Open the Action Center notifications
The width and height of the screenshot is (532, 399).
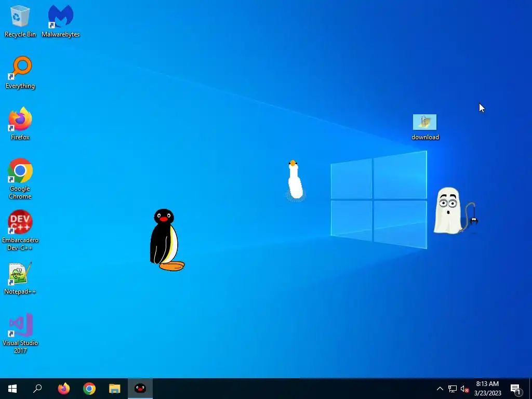point(515,389)
